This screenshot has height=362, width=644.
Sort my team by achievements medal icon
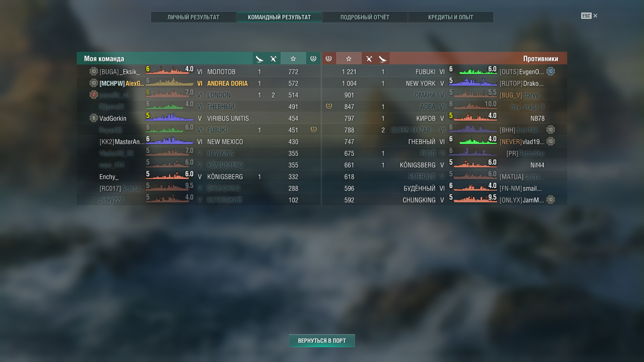[x=313, y=59]
